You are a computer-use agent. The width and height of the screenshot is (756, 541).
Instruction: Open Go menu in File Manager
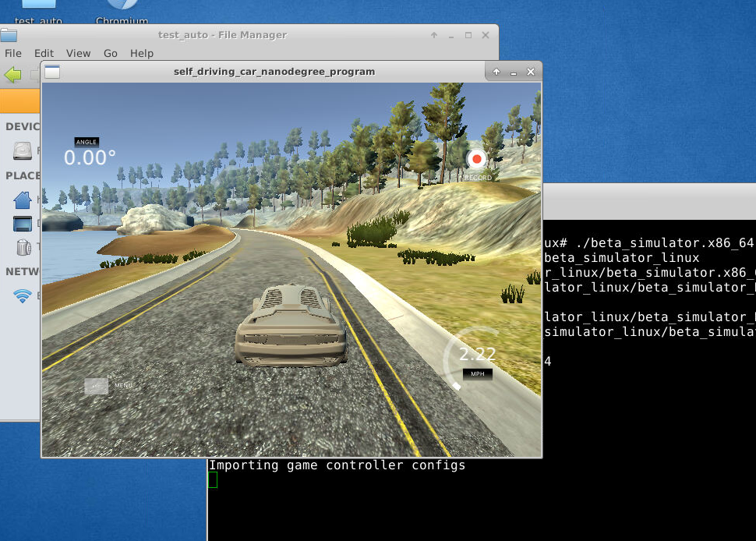(111, 53)
